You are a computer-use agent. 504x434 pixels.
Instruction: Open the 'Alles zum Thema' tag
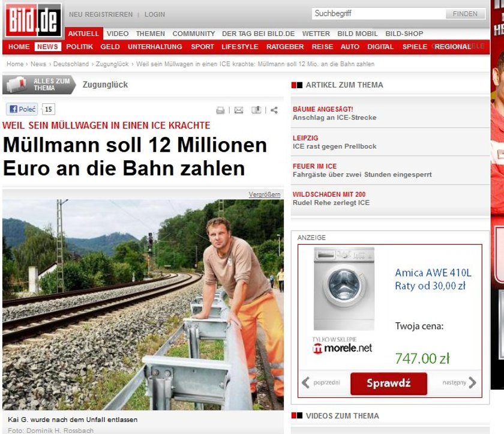point(39,85)
